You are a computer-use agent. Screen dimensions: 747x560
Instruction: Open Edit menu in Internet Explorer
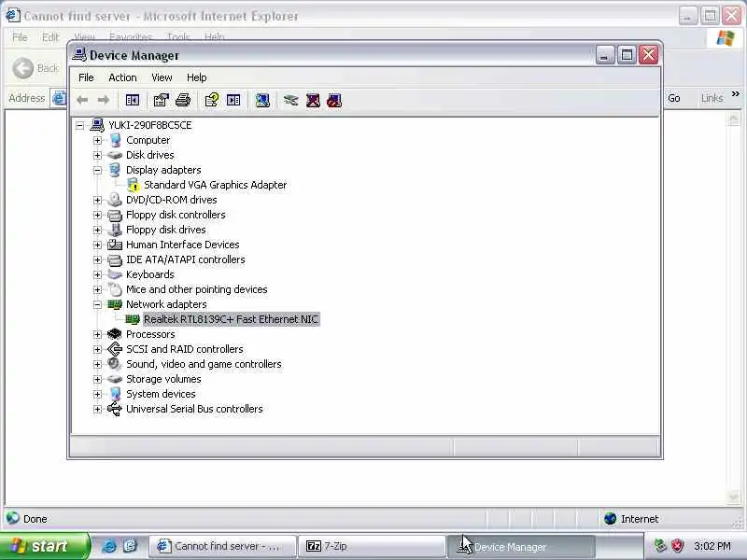50,37
